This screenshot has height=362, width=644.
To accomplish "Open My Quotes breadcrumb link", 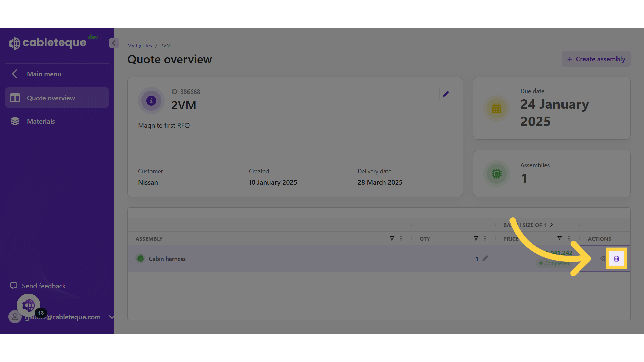I will 140,46.
